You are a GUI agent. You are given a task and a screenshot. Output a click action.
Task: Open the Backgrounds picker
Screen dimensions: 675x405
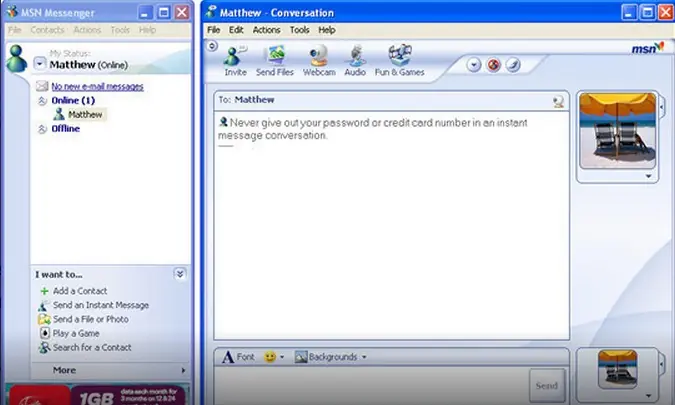[326, 357]
